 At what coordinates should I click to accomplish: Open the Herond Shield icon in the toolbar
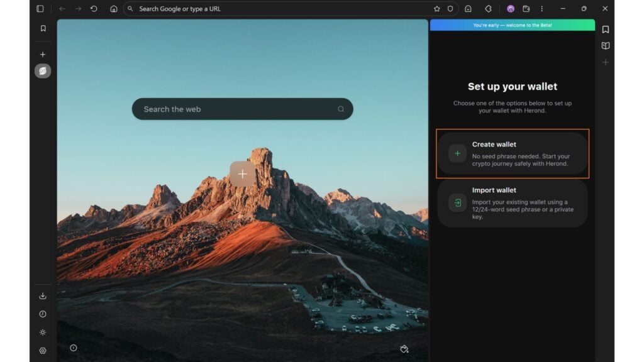point(450,9)
